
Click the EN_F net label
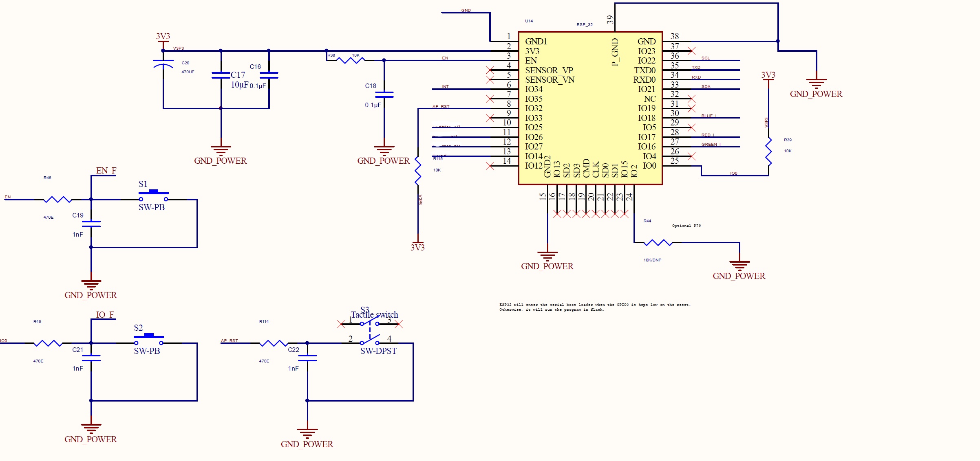(106, 171)
